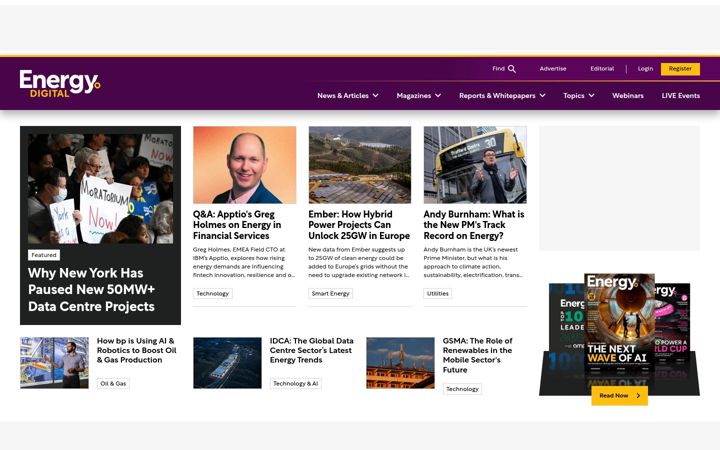720x450 pixels.
Task: Open 'The Next Wave of AI' magazine cover
Action: point(619,322)
